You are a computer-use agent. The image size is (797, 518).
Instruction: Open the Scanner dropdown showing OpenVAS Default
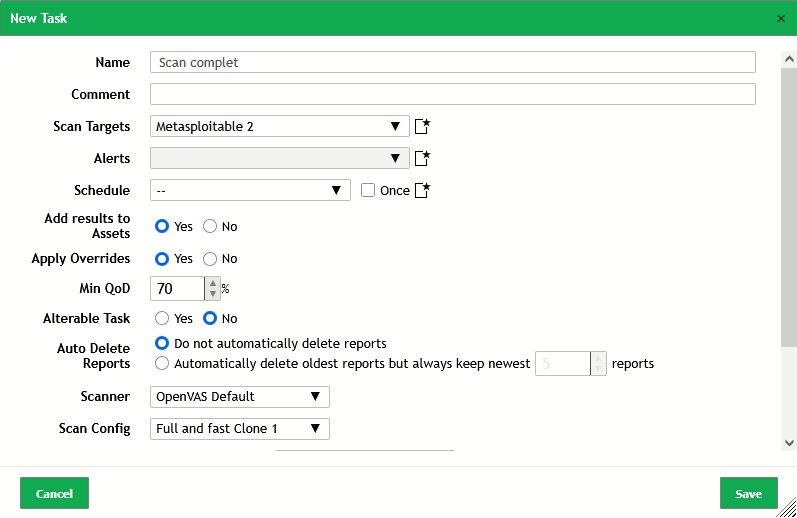click(x=239, y=396)
